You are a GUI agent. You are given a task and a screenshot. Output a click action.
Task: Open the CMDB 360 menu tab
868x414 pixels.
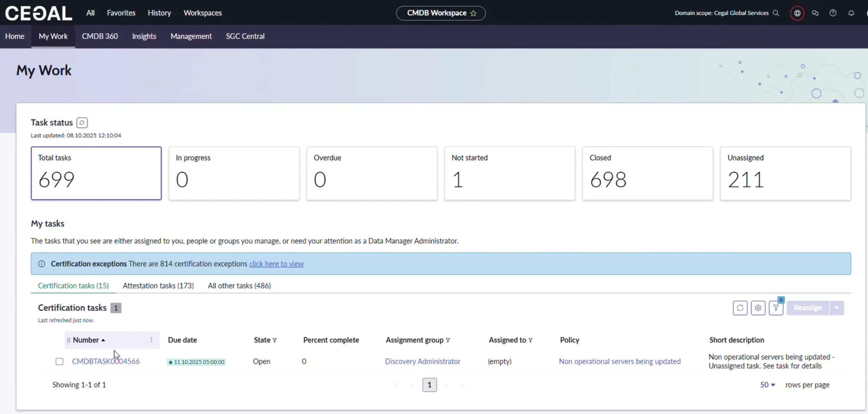point(100,36)
